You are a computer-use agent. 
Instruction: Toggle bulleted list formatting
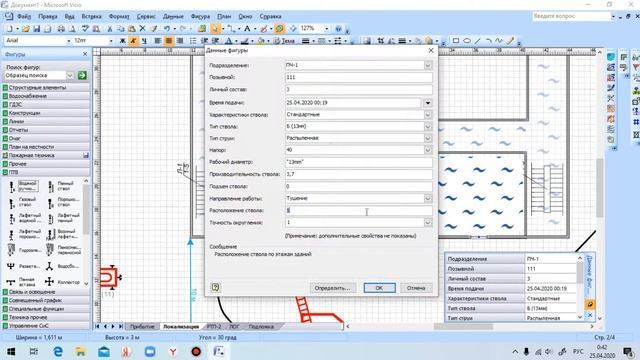point(193,41)
